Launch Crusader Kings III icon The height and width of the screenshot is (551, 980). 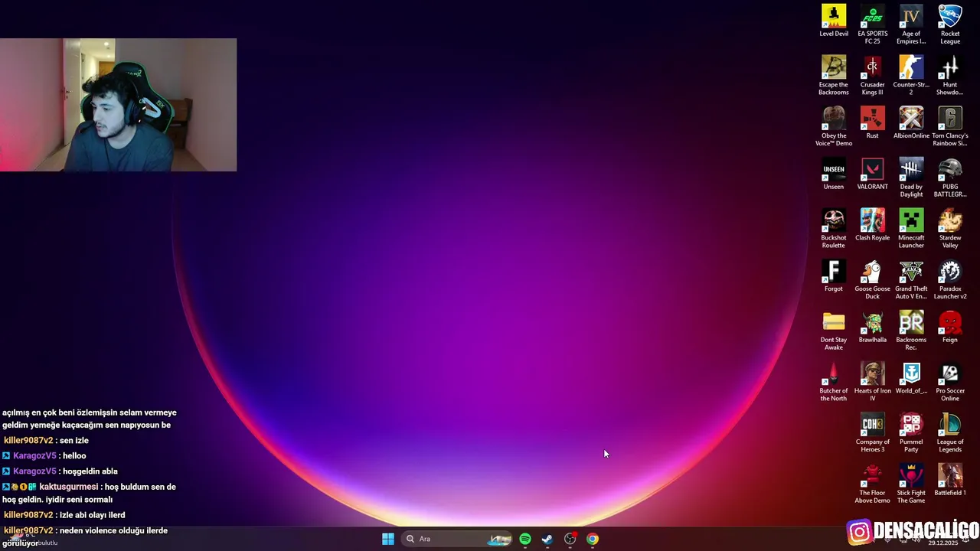click(873, 76)
